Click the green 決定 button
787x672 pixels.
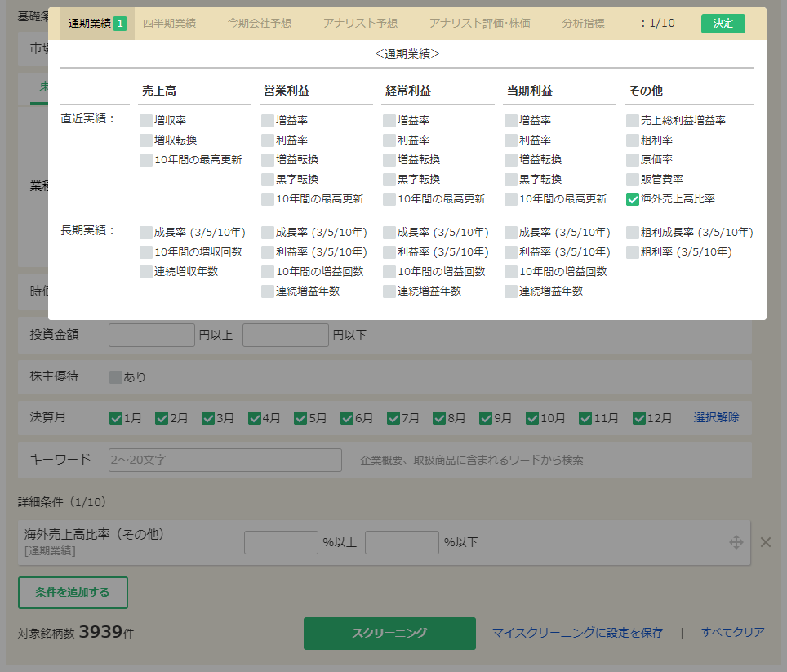click(723, 24)
